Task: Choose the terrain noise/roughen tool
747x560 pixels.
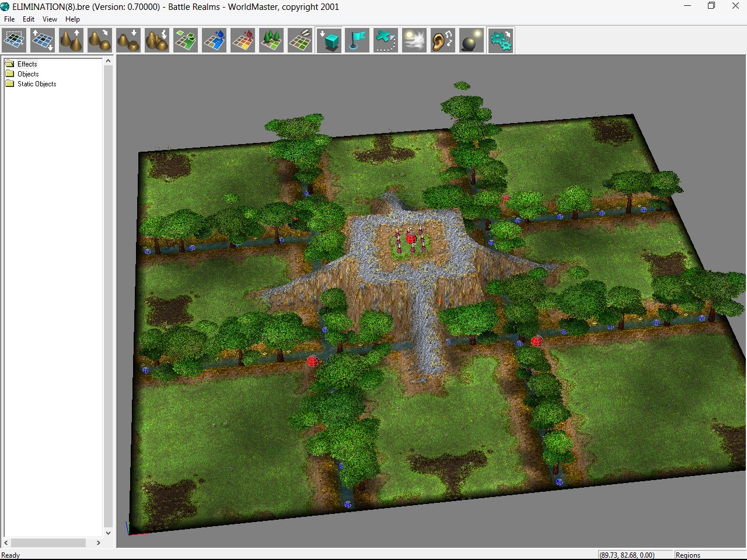Action: [157, 41]
